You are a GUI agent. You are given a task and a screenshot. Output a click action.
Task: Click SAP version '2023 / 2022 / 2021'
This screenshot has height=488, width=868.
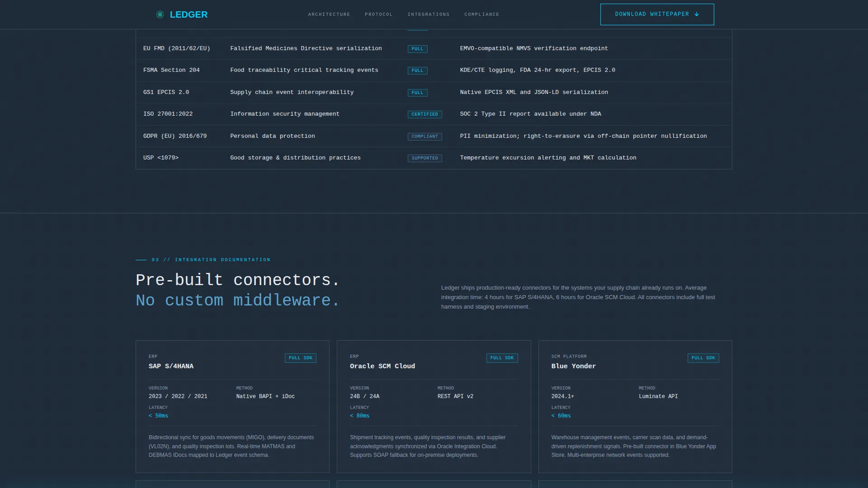point(178,396)
